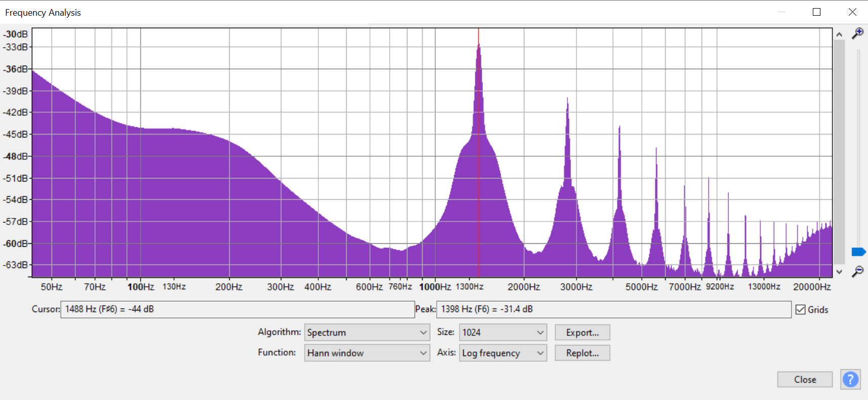This screenshot has height=400, width=868.
Task: Click the 9200Hz axis label
Action: pos(720,287)
